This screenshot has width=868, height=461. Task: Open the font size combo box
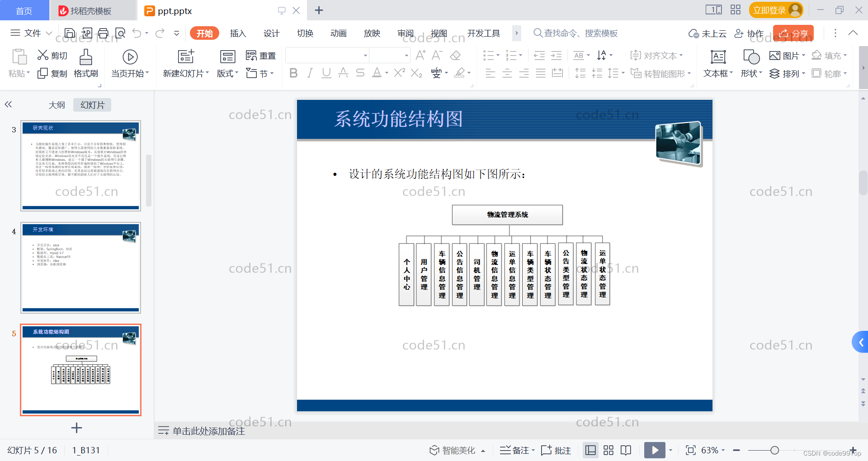coord(390,56)
